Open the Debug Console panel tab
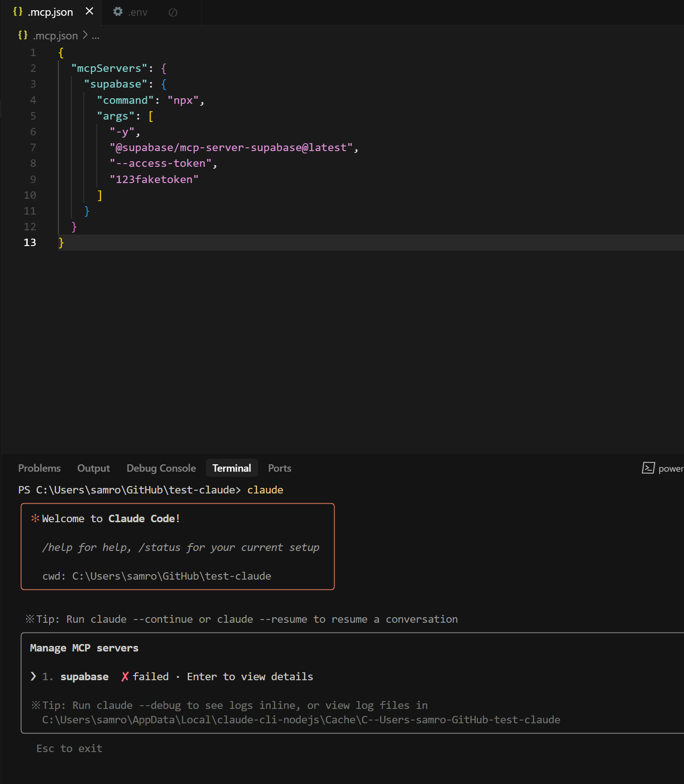 (161, 468)
